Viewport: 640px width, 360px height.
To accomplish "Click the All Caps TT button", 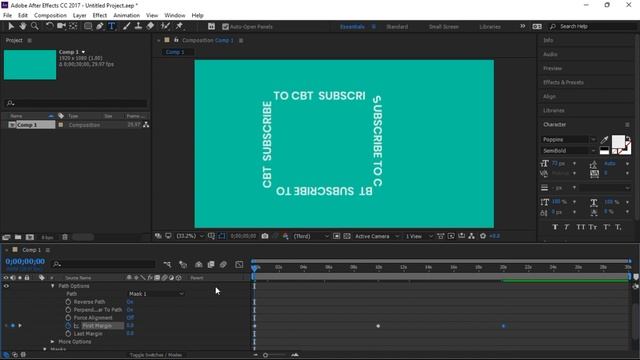I will click(x=580, y=227).
